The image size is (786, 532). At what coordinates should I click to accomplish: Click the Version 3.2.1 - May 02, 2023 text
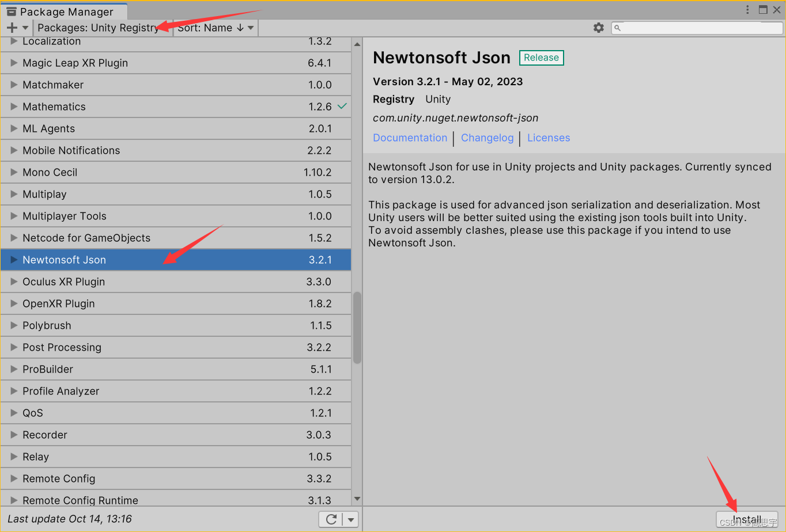tap(448, 82)
